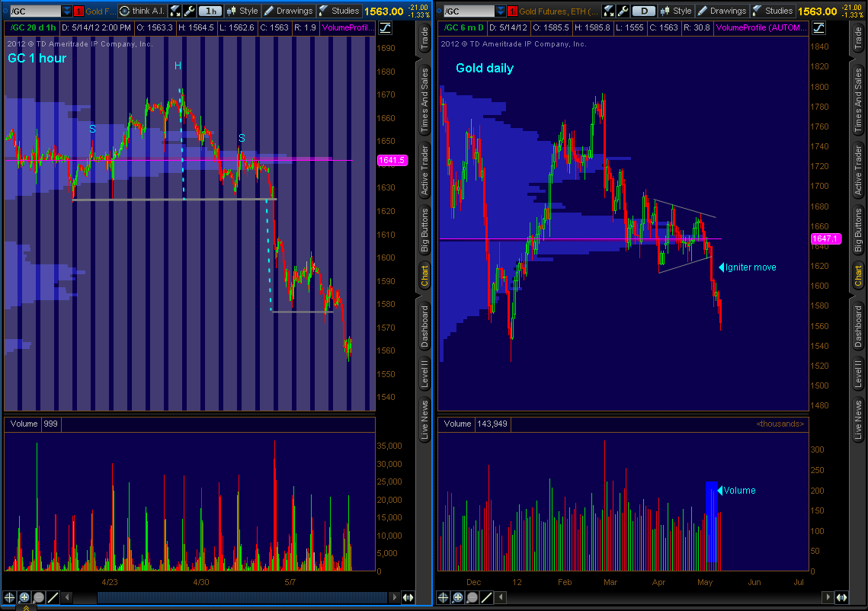Toggle the curve display button in right chart header
Image resolution: width=868 pixels, height=611 pixels.
click(x=819, y=27)
